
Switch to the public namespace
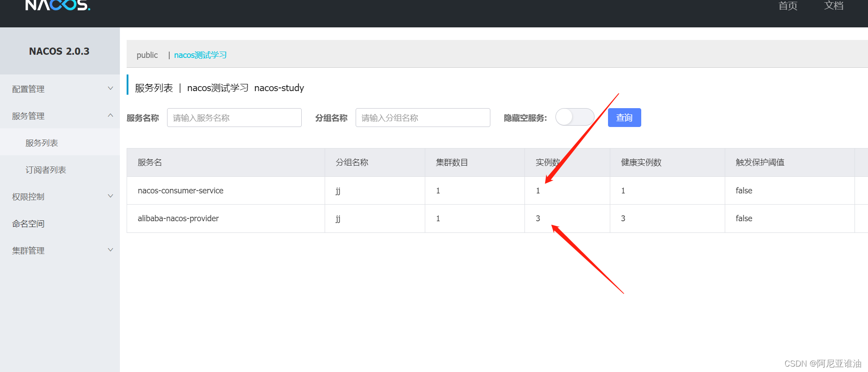(x=147, y=55)
